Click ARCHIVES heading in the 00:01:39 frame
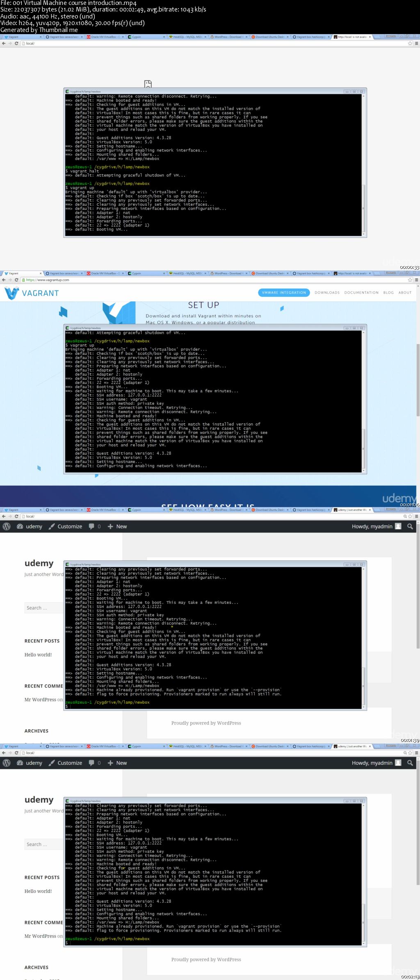This screenshot has height=980, width=420. [37, 731]
